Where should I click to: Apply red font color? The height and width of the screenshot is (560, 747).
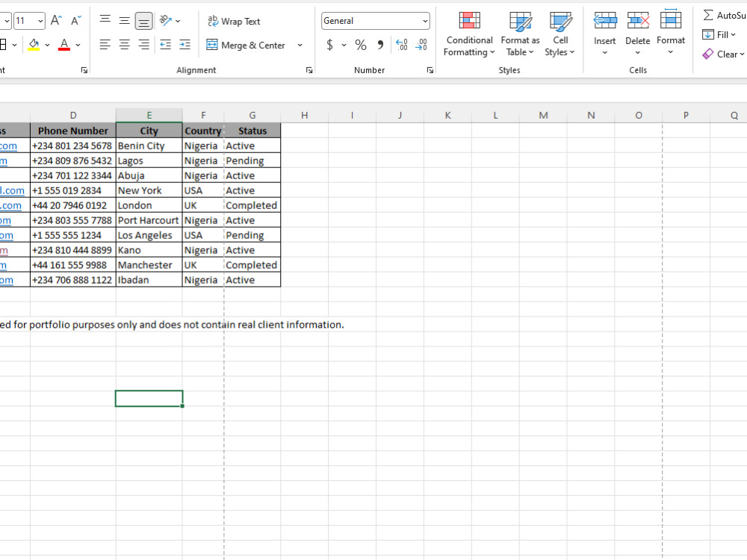[63, 46]
